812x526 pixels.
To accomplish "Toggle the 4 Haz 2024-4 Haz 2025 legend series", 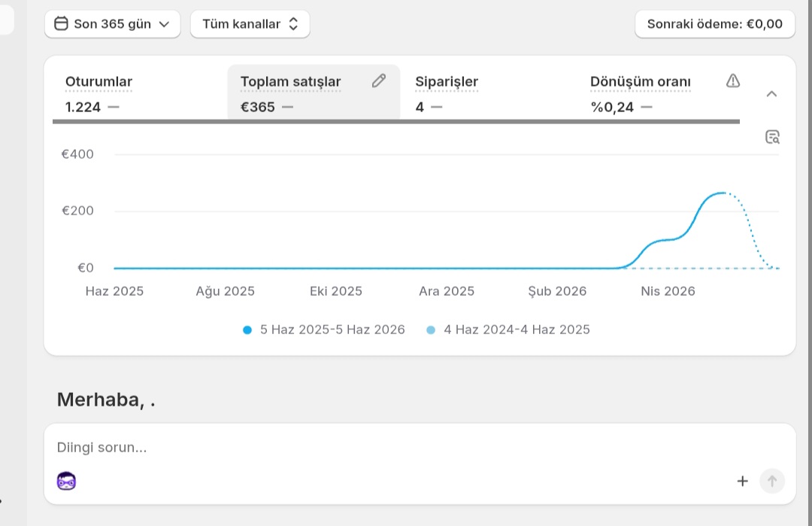I will pyautogui.click(x=508, y=330).
